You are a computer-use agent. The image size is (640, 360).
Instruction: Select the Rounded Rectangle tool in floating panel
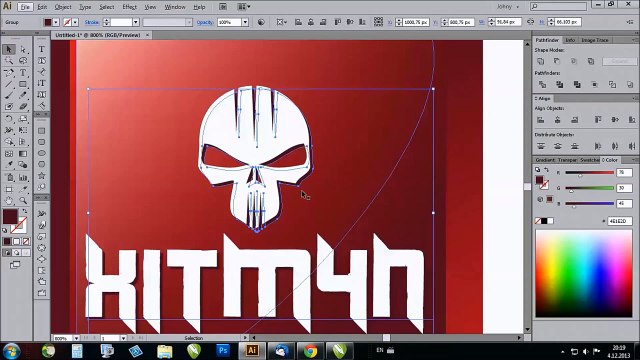(x=42, y=142)
